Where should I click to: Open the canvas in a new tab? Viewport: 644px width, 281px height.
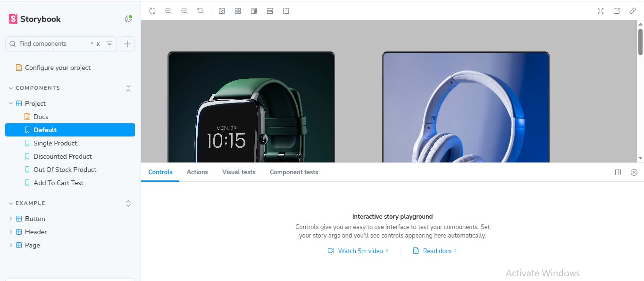[616, 10]
